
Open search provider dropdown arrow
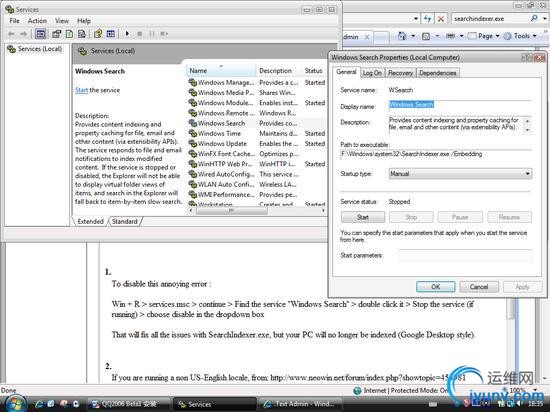[x=545, y=18]
